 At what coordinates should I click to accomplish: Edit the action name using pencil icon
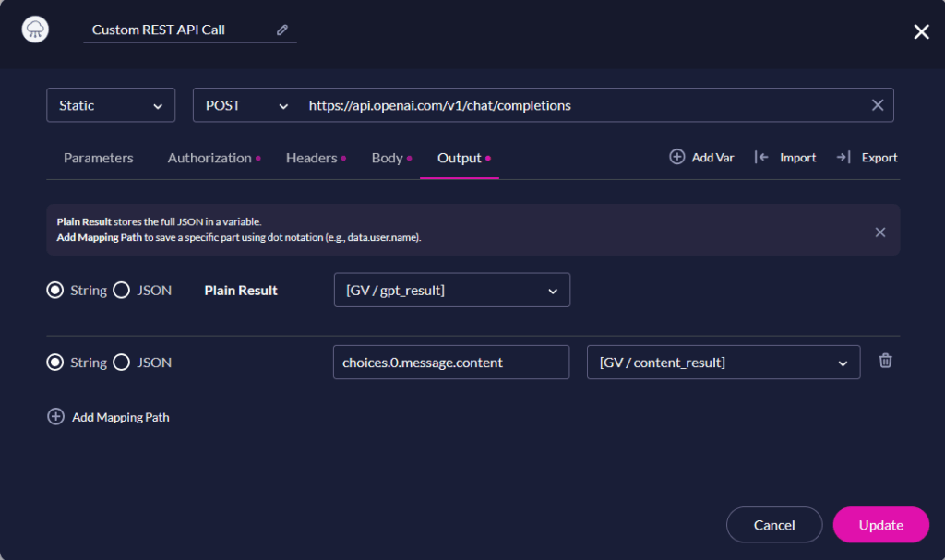282,30
